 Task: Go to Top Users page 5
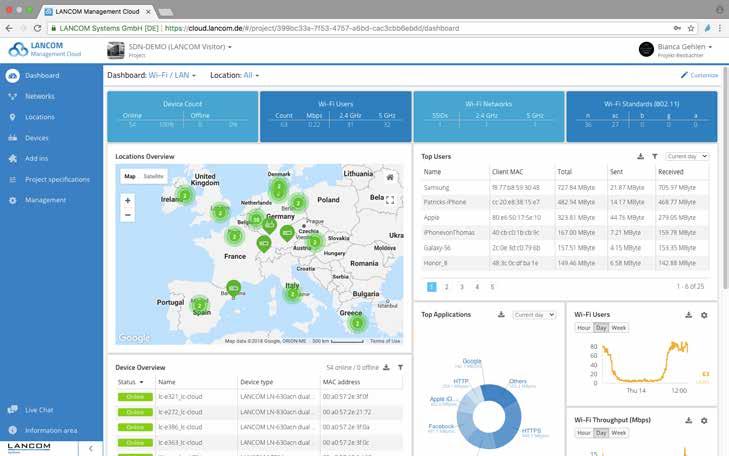492,287
